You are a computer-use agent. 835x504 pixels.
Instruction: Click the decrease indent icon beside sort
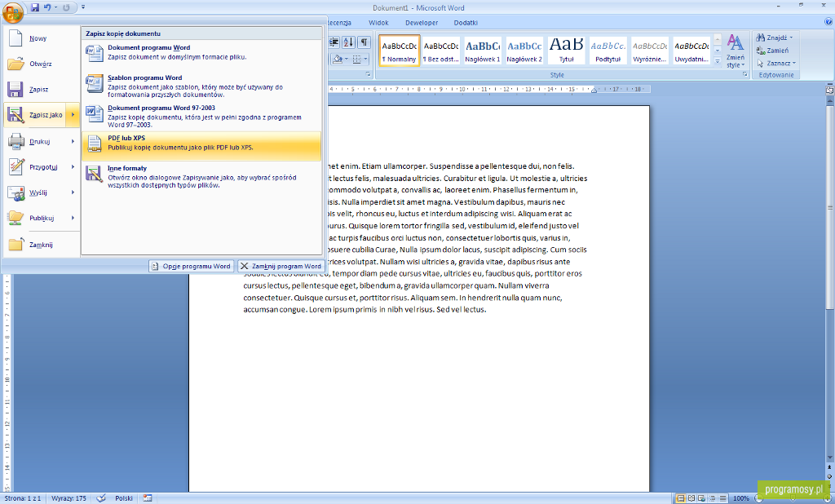click(334, 42)
